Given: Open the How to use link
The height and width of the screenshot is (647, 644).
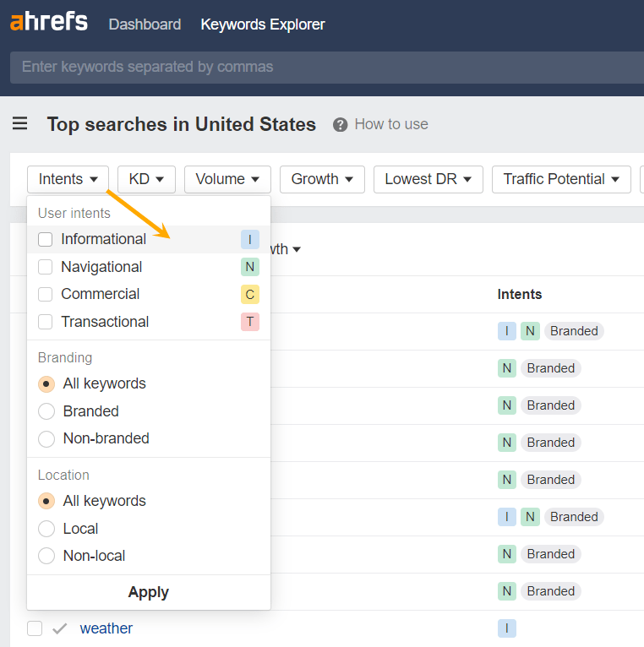Looking at the screenshot, I should [391, 124].
